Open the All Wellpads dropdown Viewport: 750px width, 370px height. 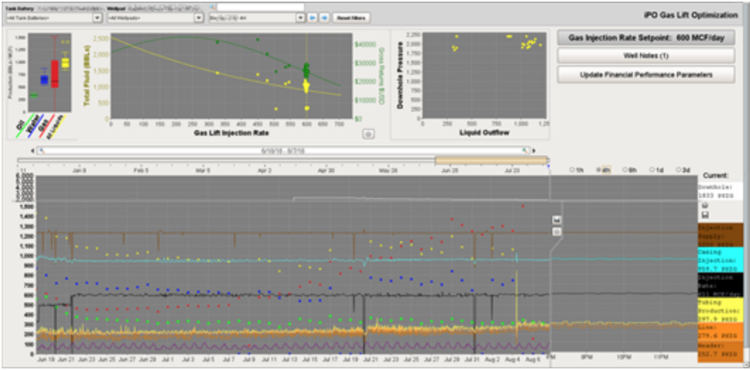pos(155,18)
